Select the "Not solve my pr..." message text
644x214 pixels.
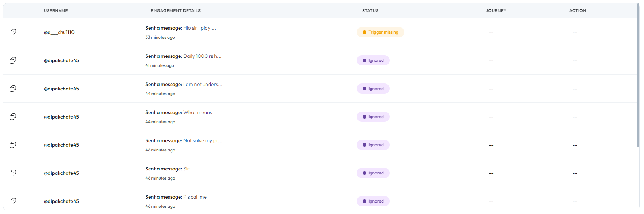point(203,141)
